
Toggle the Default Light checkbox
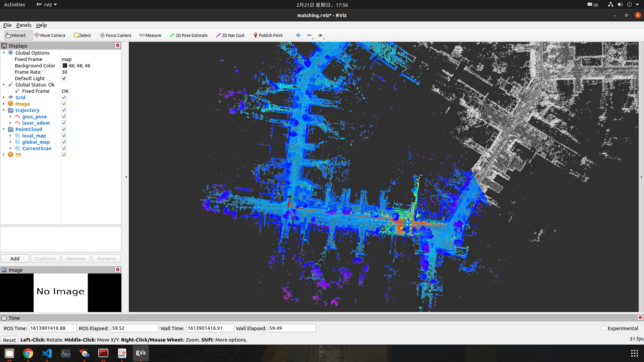[x=64, y=78]
